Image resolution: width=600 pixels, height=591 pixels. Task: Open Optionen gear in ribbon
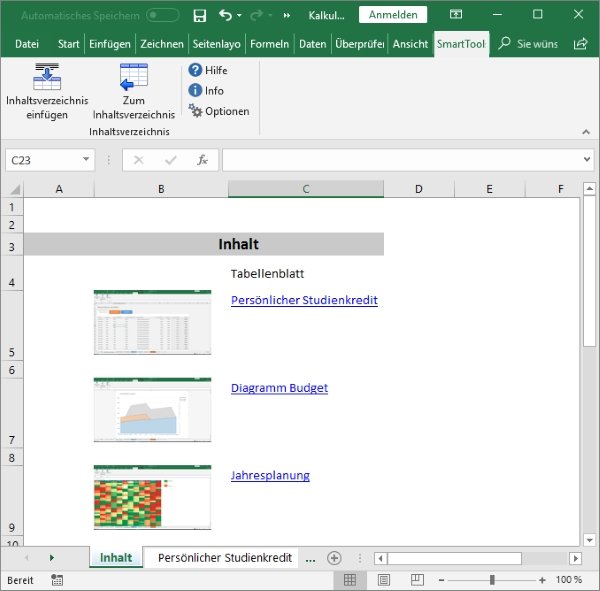[219, 111]
